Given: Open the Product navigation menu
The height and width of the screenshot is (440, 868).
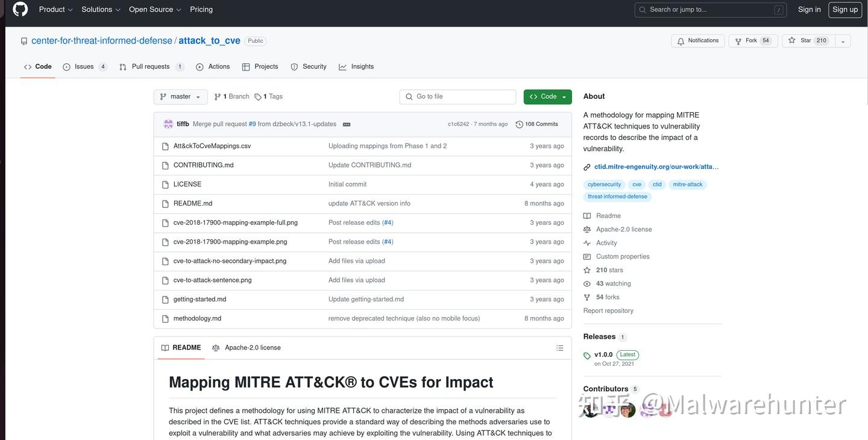Looking at the screenshot, I should coord(55,10).
